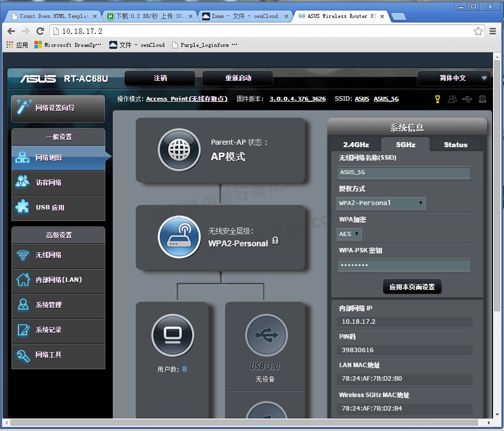Bookmark this page with the star
Viewport: 504px width, 431px height.
(478, 31)
